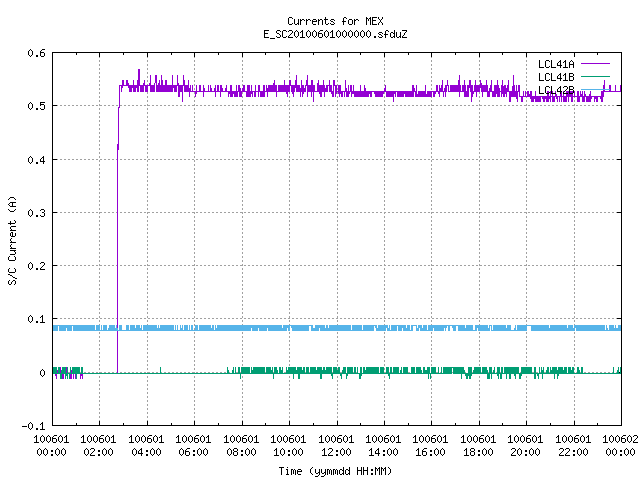Viewport: 640px width, 480px height.
Task: Select the file name E_SC20100601000000.sfduZ
Action: click(335, 34)
